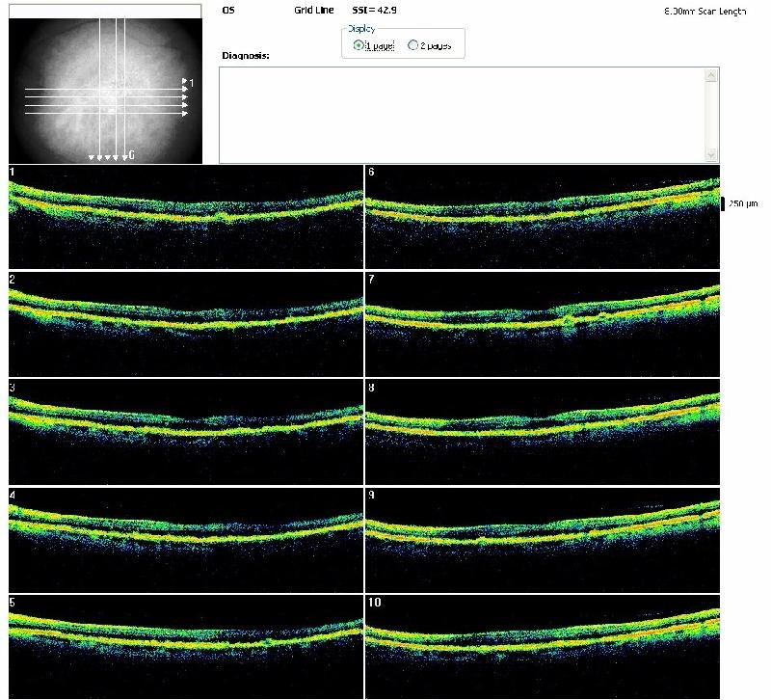Image resolution: width=771 pixels, height=700 pixels.
Task: Choose OCT scan panel 5
Action: click(x=186, y=646)
